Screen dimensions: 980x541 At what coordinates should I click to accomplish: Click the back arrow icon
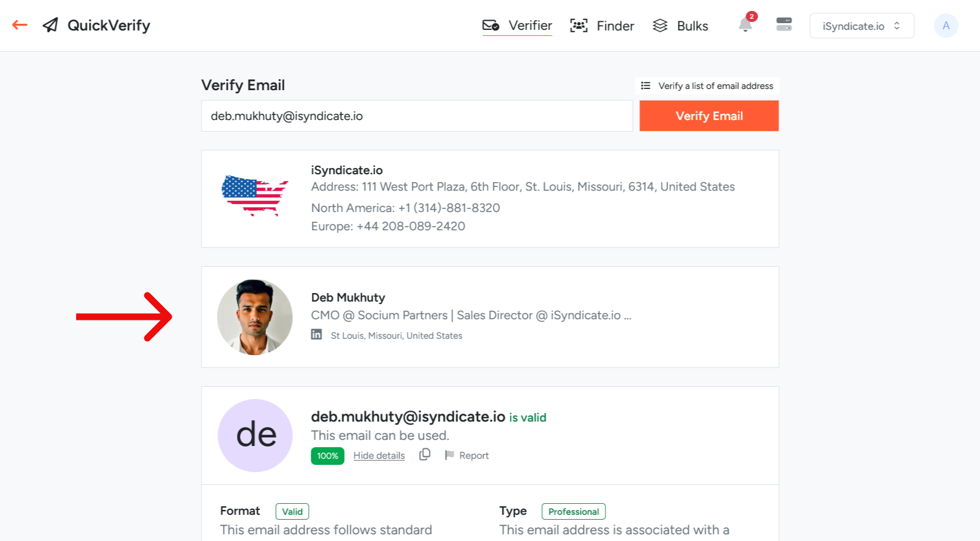[x=19, y=25]
